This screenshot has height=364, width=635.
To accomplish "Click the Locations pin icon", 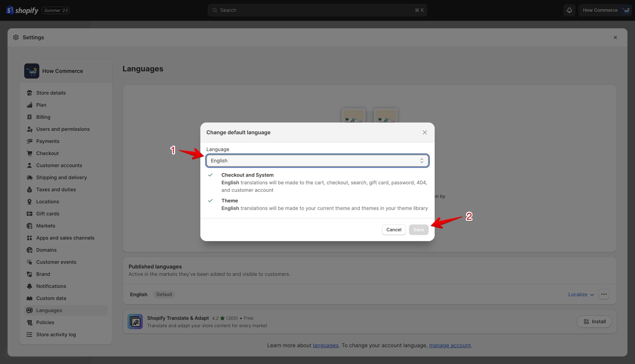I will click(30, 201).
